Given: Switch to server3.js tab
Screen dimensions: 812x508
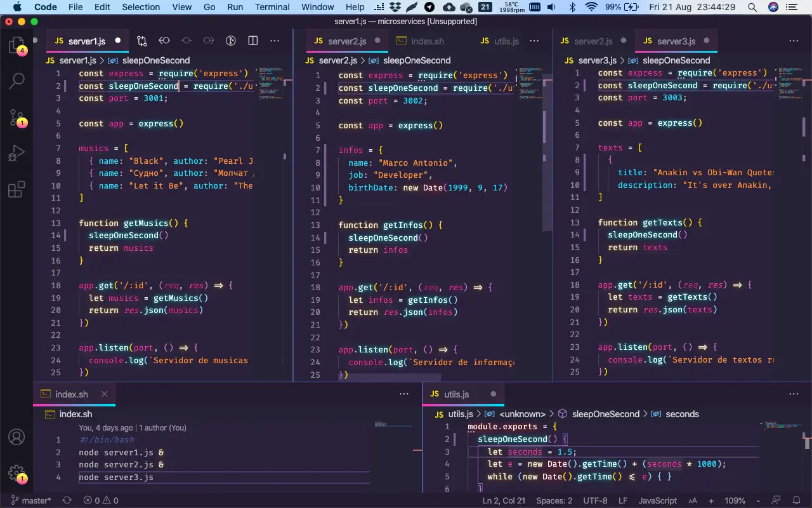Looking at the screenshot, I should tap(676, 41).
